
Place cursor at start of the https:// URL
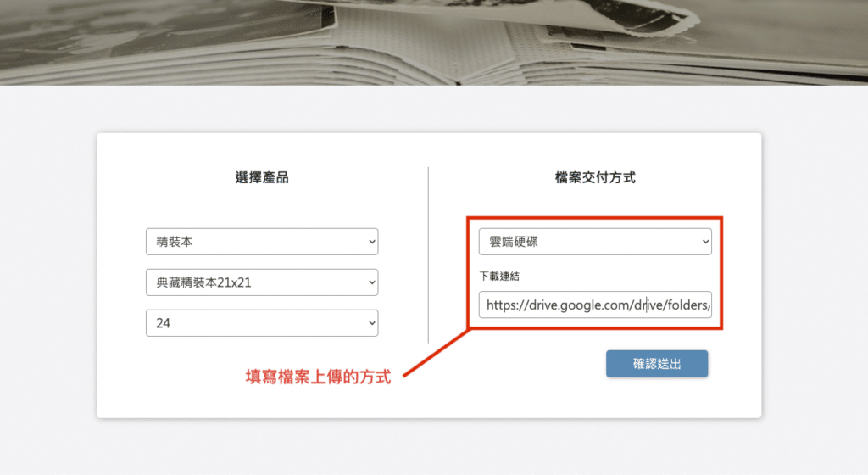tap(487, 305)
